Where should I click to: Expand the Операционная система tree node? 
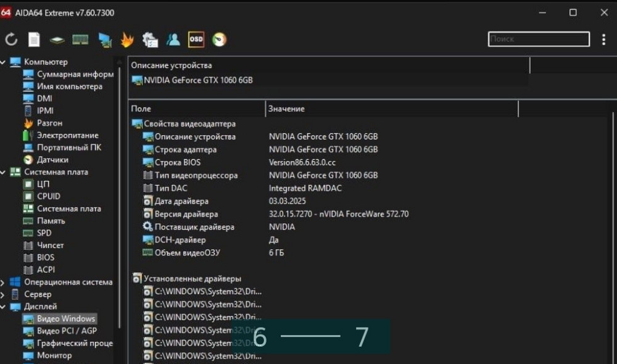click(3, 282)
